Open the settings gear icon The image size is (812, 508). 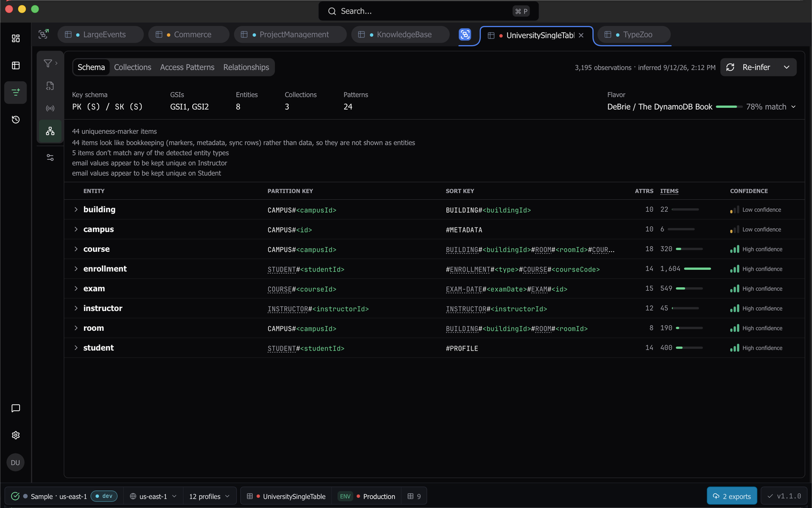tap(16, 435)
